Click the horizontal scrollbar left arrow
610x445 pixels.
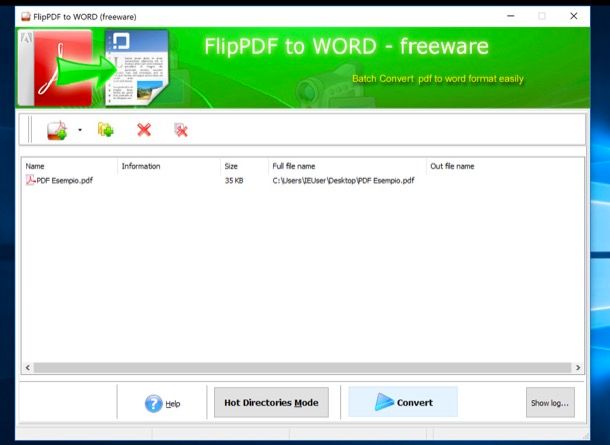tap(28, 368)
